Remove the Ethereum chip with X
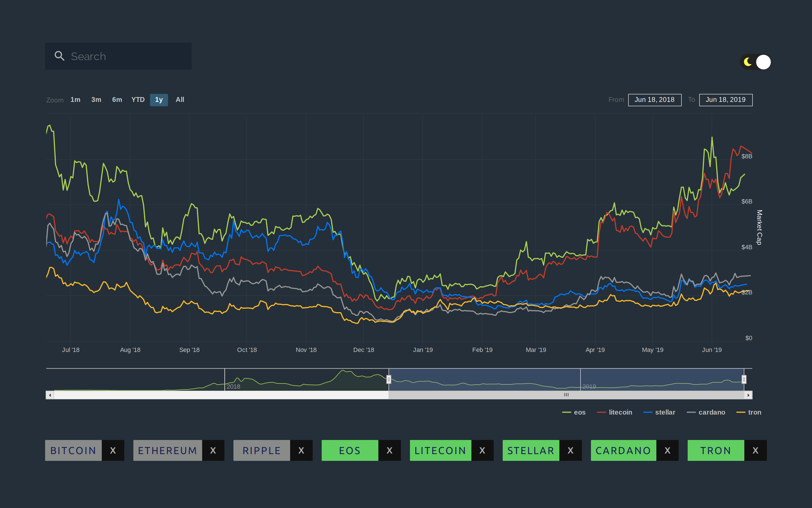This screenshot has height=508, width=812. click(213, 450)
